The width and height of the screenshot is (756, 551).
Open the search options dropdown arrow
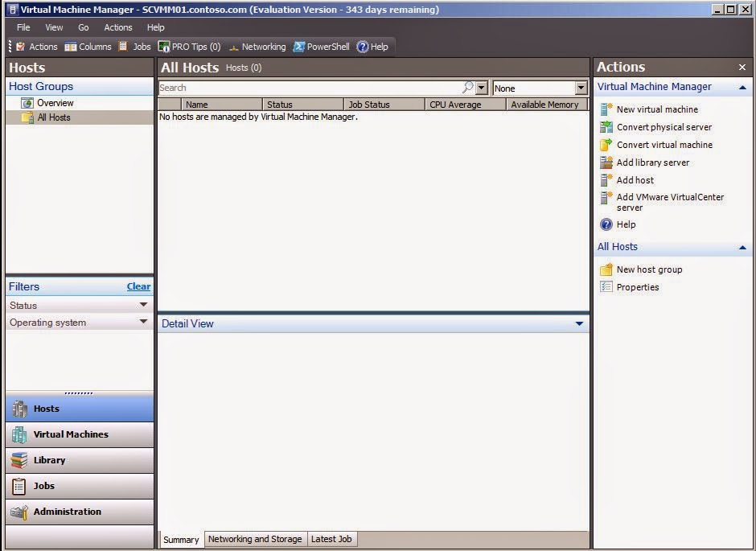481,88
